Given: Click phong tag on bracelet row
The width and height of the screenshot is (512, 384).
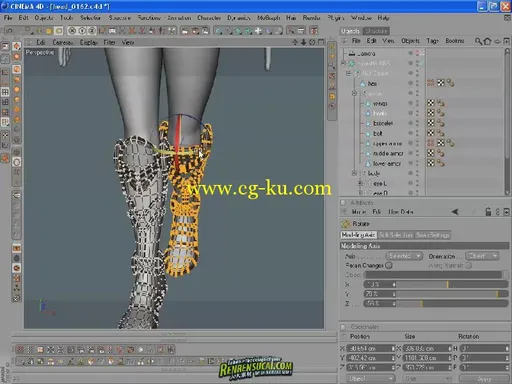Looking at the screenshot, I should [x=441, y=123].
